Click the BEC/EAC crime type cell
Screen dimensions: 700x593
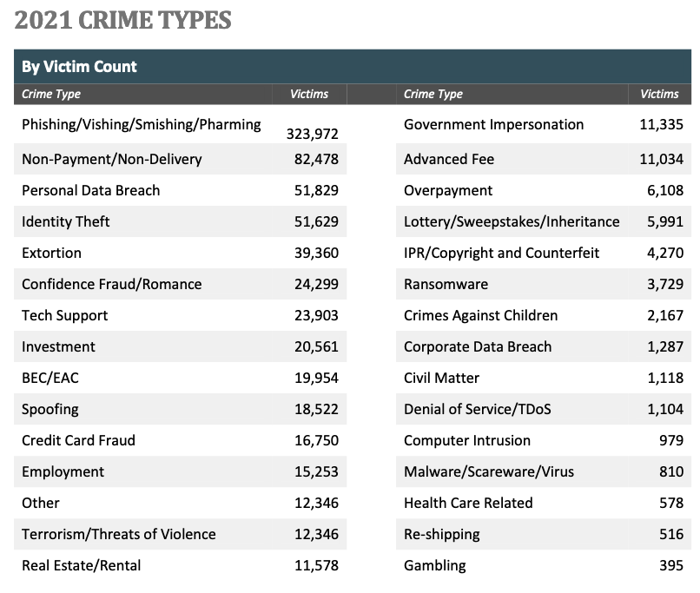pyautogui.click(x=50, y=378)
